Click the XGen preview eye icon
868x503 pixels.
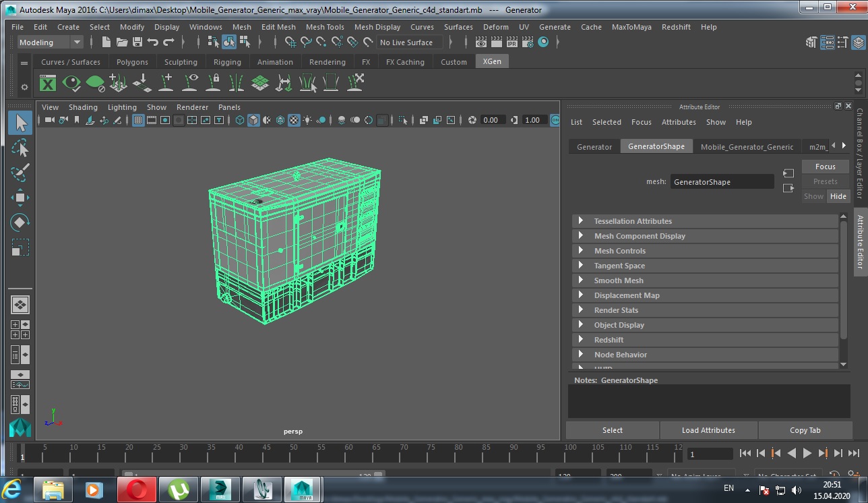71,83
